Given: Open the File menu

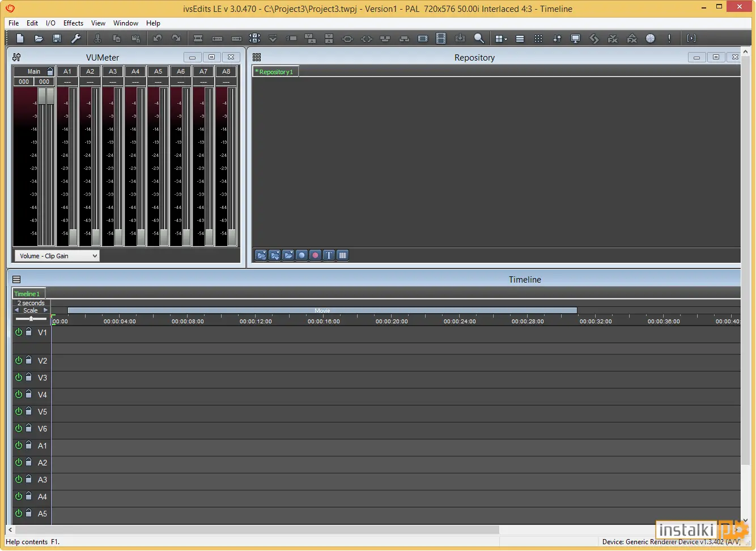Looking at the screenshot, I should [x=14, y=23].
